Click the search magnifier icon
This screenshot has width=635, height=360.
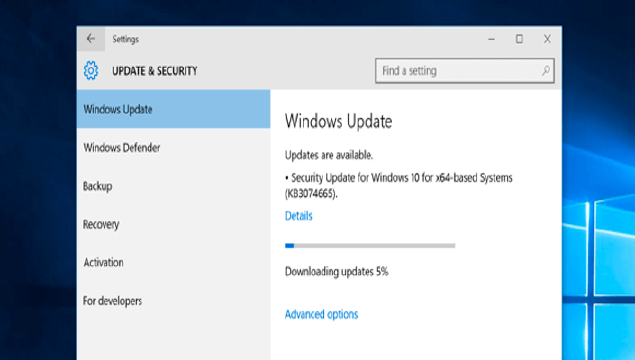pos(546,71)
